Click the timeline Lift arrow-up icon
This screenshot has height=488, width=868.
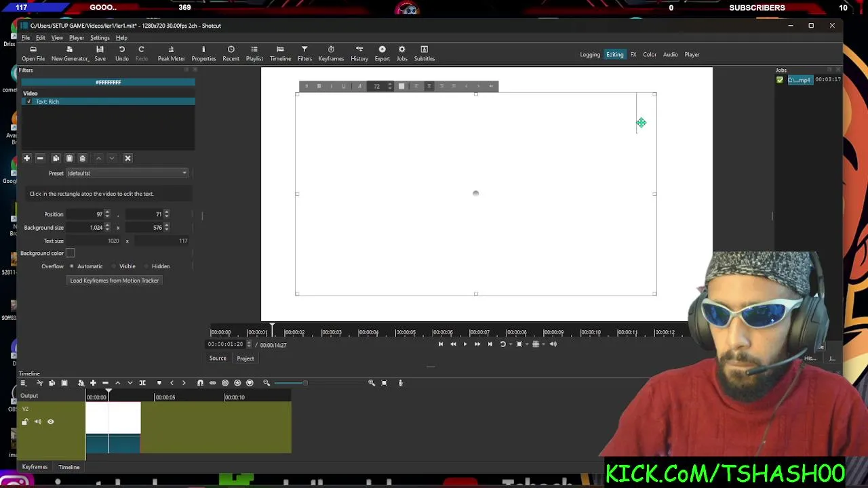[117, 383]
